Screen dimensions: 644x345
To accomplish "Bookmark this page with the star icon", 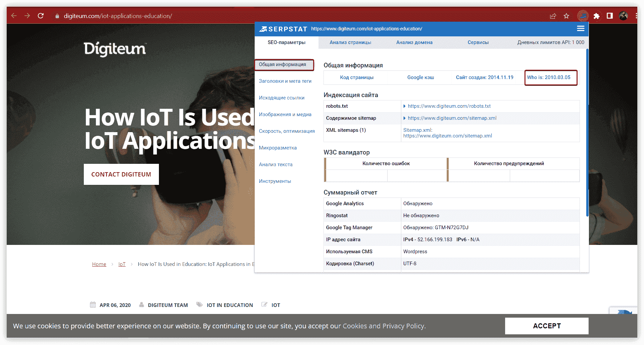I will click(x=567, y=16).
